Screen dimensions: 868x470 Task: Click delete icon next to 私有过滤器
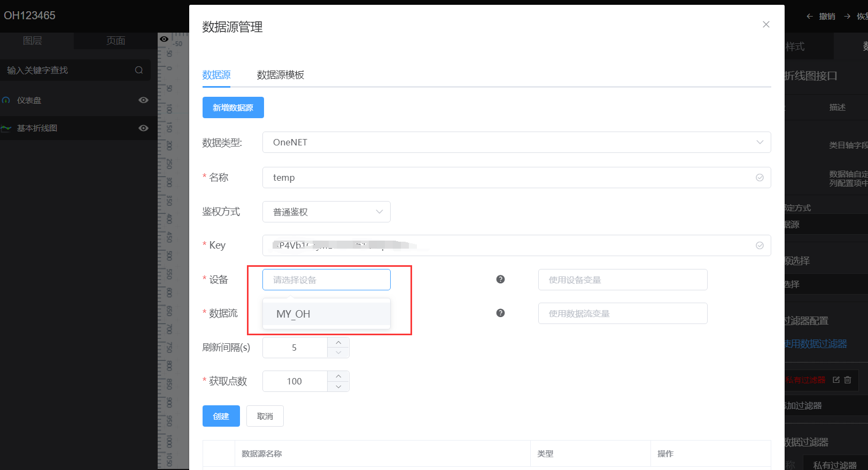[x=847, y=380]
